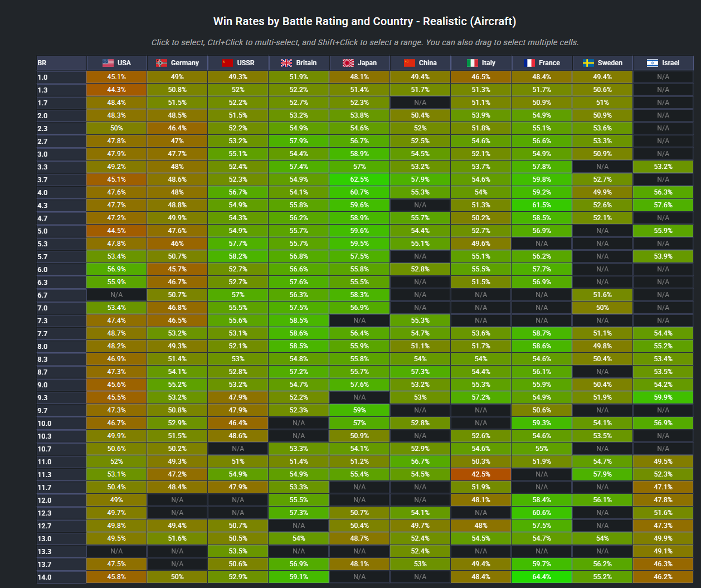Screen dimensions: 701x588
Task: Select USA 44.3% cell at BR 1.3
Action: pos(116,90)
